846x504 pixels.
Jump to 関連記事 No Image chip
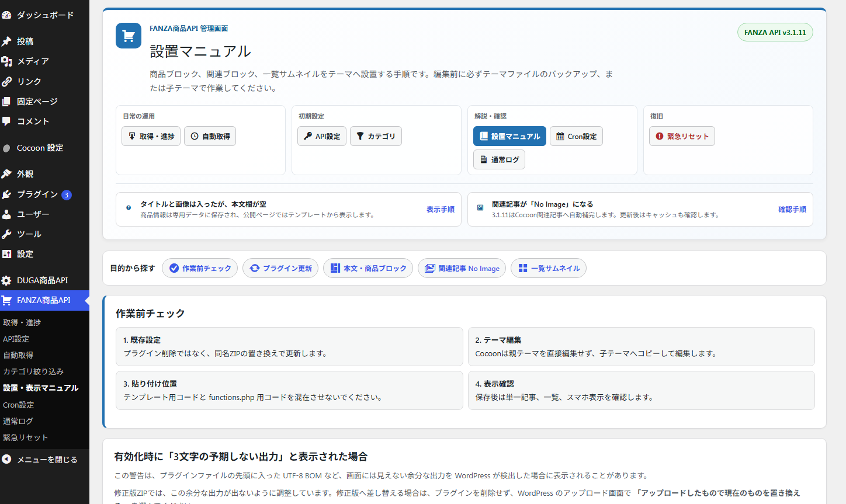(462, 268)
